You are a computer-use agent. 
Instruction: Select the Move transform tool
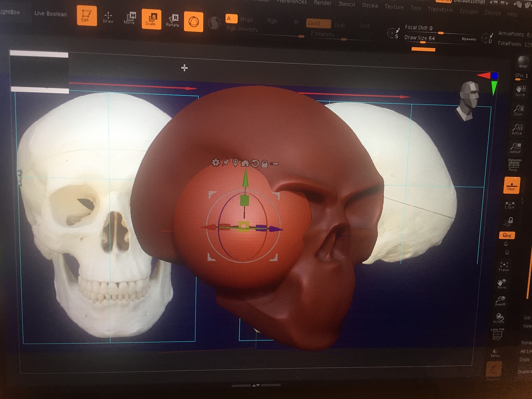129,18
